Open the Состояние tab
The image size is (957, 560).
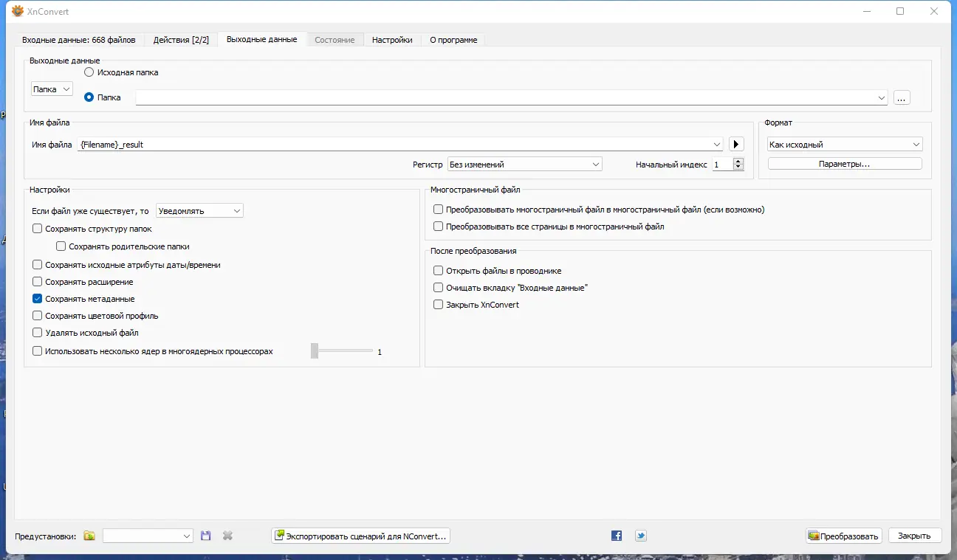tap(335, 40)
